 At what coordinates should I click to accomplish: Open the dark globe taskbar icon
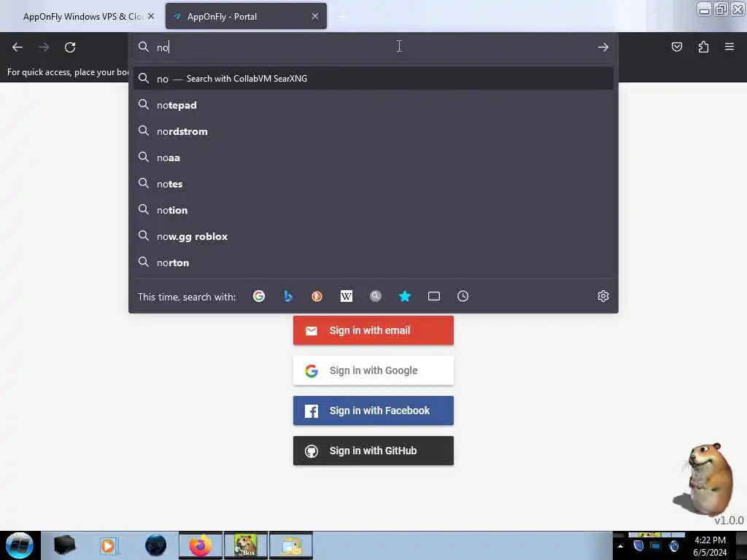pos(156,545)
